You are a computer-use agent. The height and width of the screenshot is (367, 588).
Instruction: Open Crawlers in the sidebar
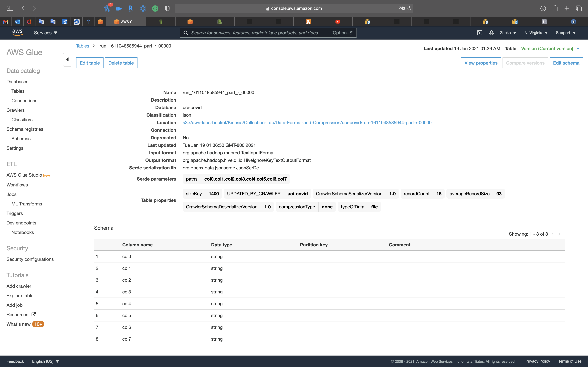click(x=16, y=110)
